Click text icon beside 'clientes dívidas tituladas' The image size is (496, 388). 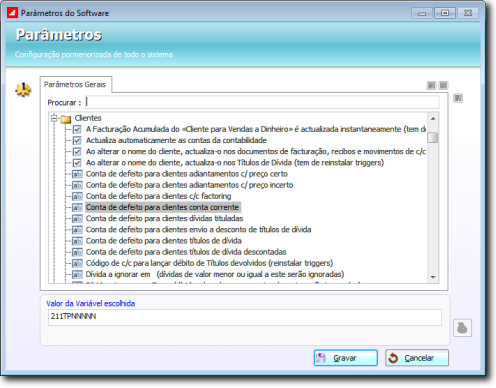pos(77,219)
